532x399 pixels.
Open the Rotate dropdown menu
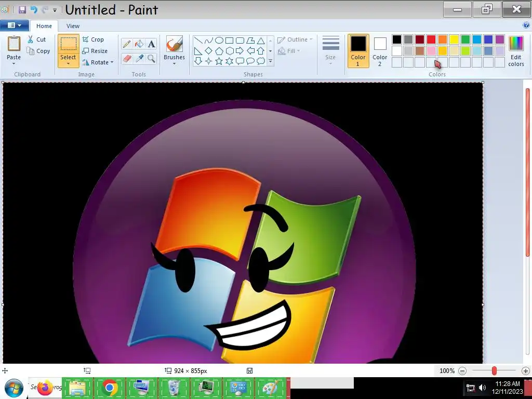pos(98,62)
